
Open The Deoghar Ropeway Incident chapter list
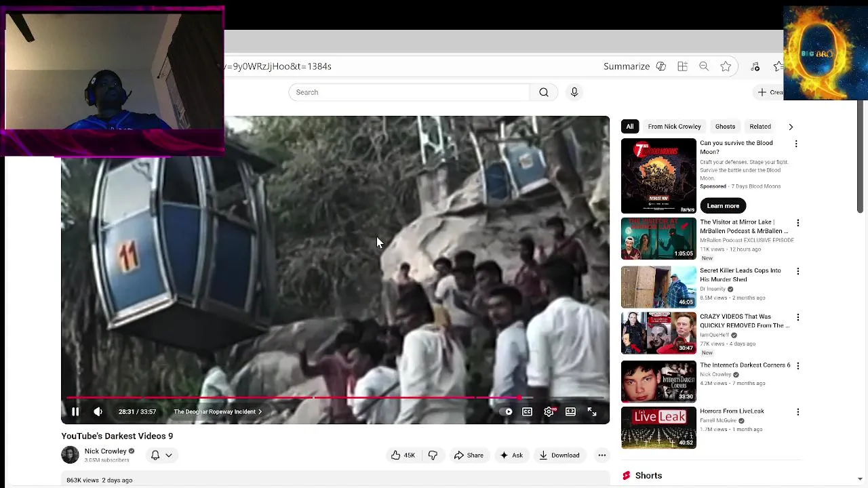click(x=218, y=411)
